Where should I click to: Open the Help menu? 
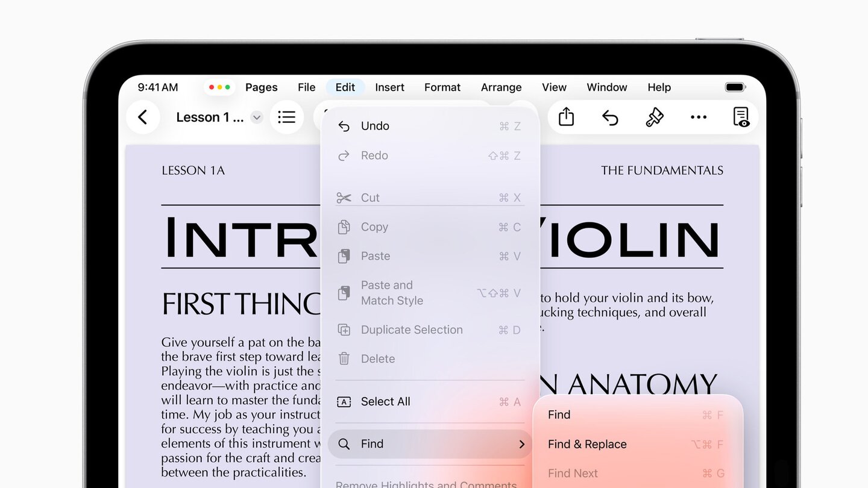(659, 87)
